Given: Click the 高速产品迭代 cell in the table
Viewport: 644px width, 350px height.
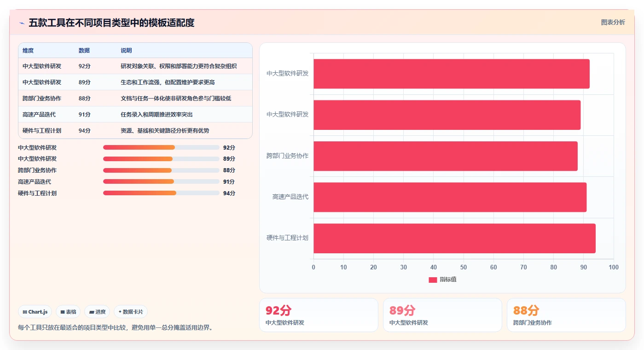Looking at the screenshot, I should [39, 115].
